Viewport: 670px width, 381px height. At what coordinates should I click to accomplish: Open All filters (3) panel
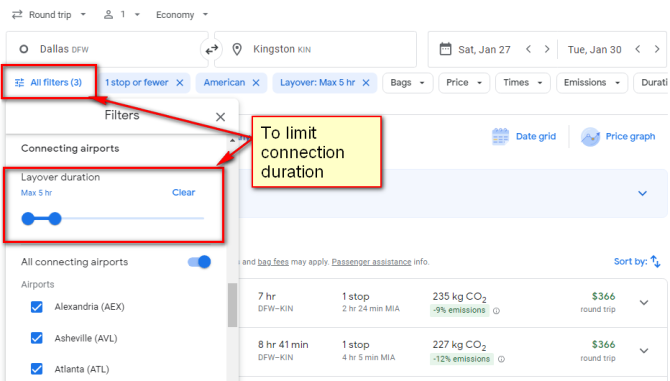[x=48, y=82]
